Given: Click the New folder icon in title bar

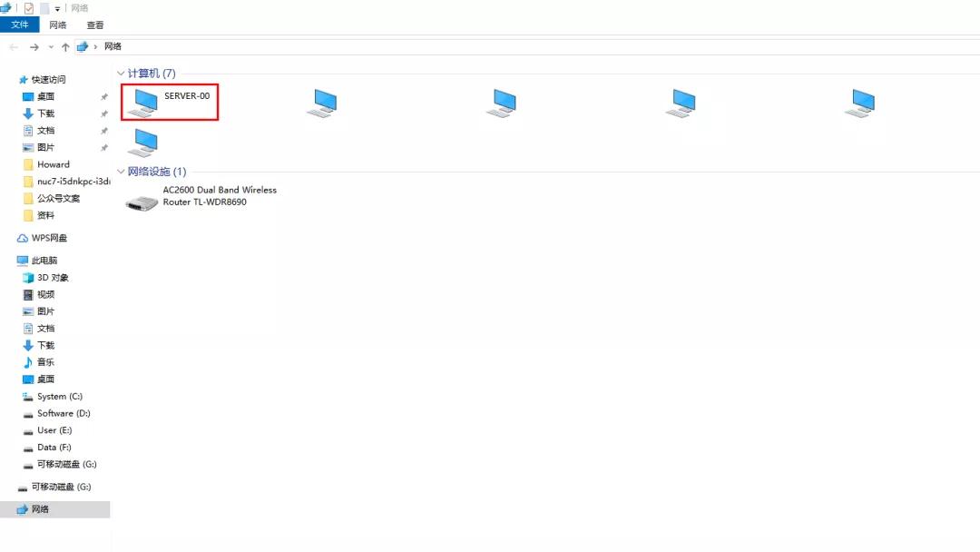Looking at the screenshot, I should (44, 8).
